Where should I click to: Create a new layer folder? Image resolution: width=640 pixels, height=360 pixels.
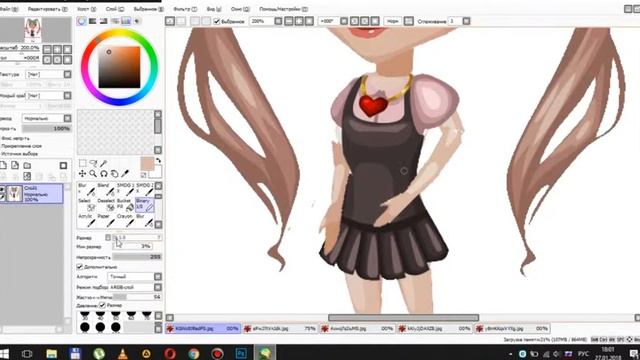27,165
